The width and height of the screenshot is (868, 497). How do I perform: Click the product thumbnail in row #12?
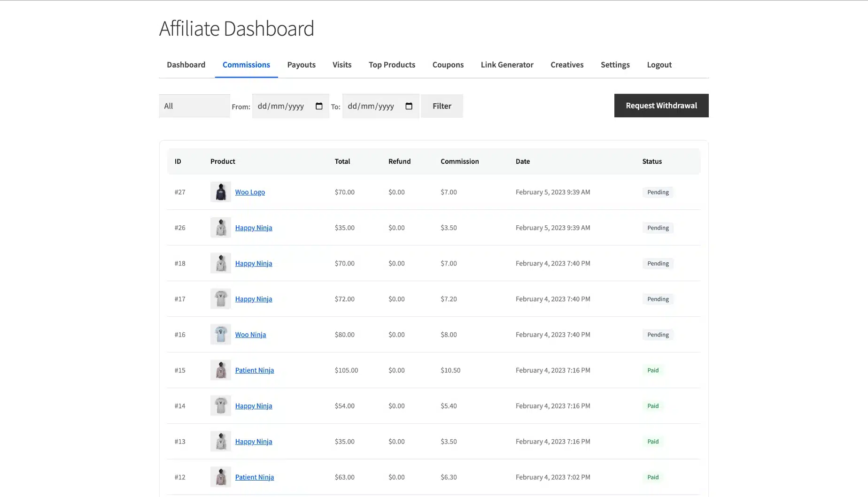(x=220, y=477)
